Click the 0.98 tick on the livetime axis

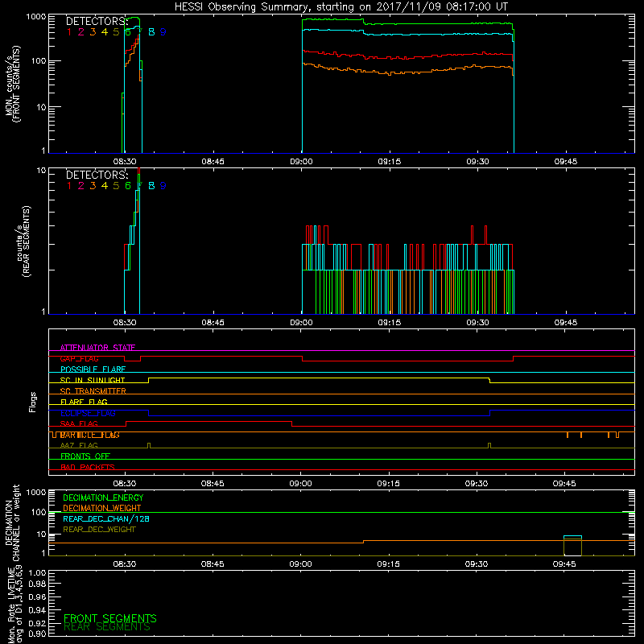click(37, 584)
